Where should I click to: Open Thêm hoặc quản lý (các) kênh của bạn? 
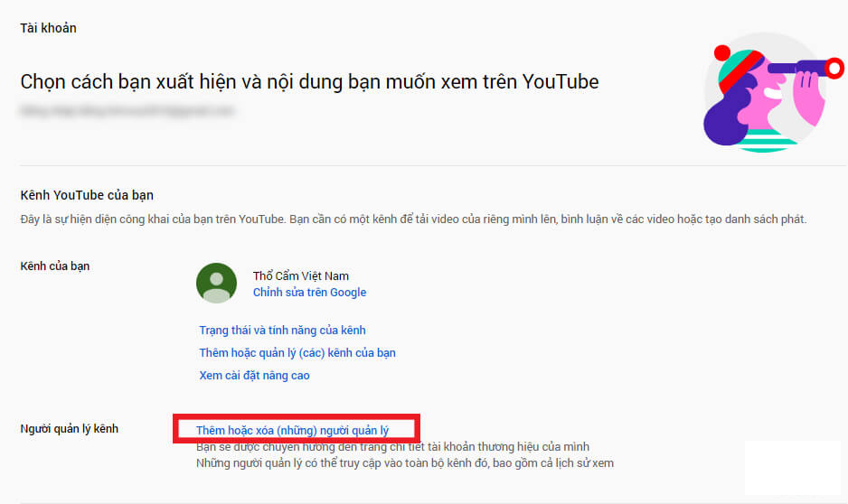297,353
